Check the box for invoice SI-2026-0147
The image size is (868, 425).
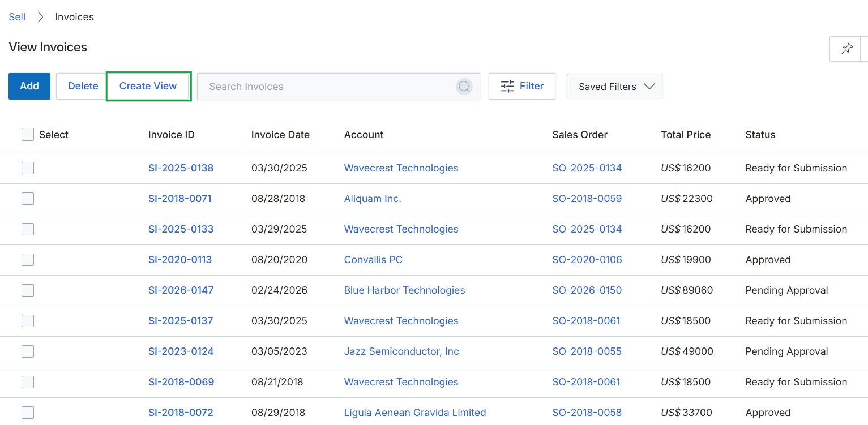pyautogui.click(x=28, y=290)
